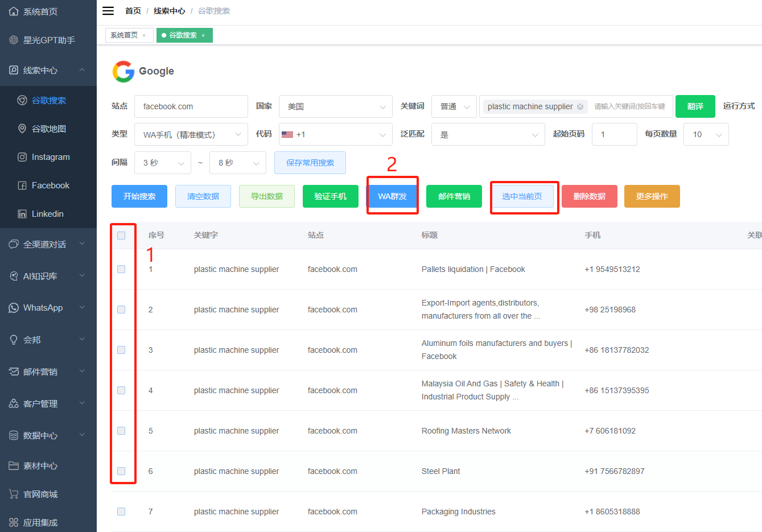Image resolution: width=762 pixels, height=532 pixels.
Task: Select the 谷歌搜索 sidebar icon
Action: point(22,100)
